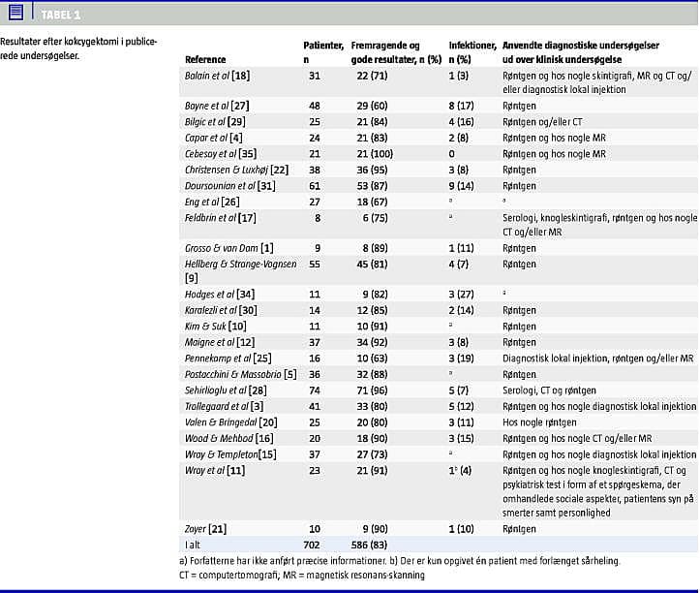The width and height of the screenshot is (700, 593).
Task: Click 'Pennekamp et al [25]' reference
Action: (x=228, y=359)
